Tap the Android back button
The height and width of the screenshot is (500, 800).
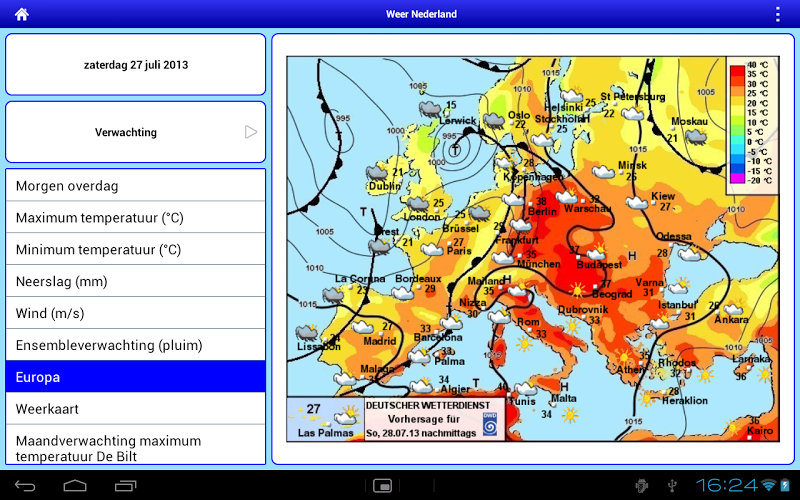pyautogui.click(x=24, y=486)
